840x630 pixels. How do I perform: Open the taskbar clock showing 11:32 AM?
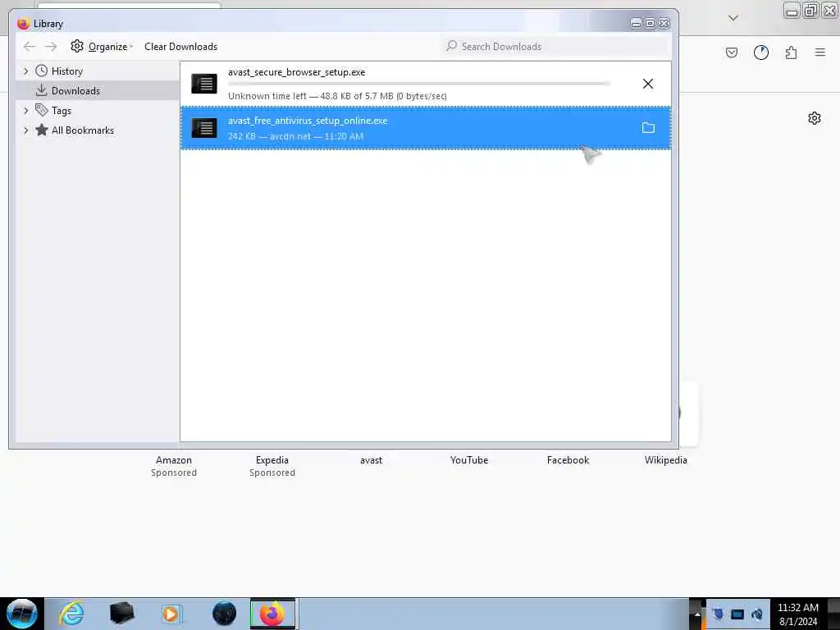pos(797,614)
